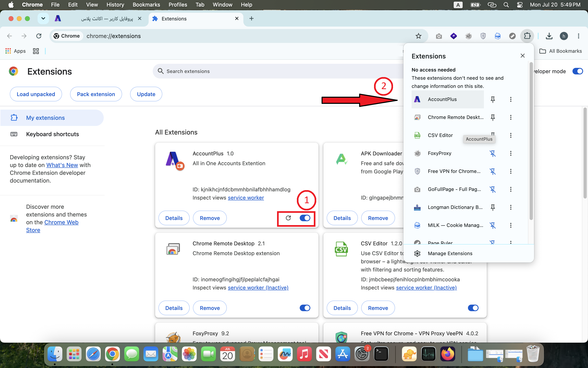This screenshot has width=588, height=368.
Task: Launch Firefox from the dock
Action: coord(448,354)
